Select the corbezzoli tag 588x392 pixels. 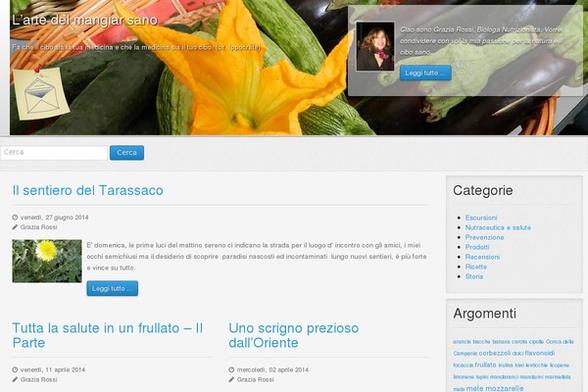tap(495, 354)
